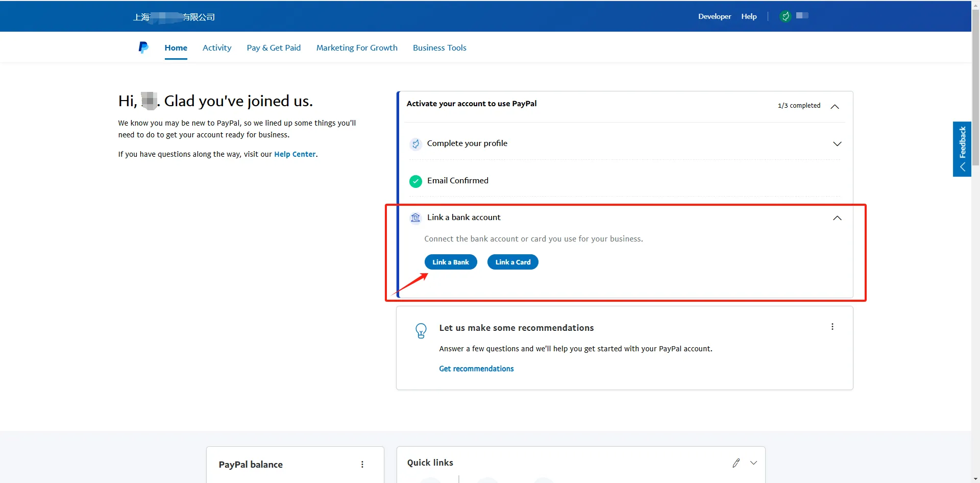The image size is (980, 483).
Task: Open the Activity tab
Action: coord(217,47)
